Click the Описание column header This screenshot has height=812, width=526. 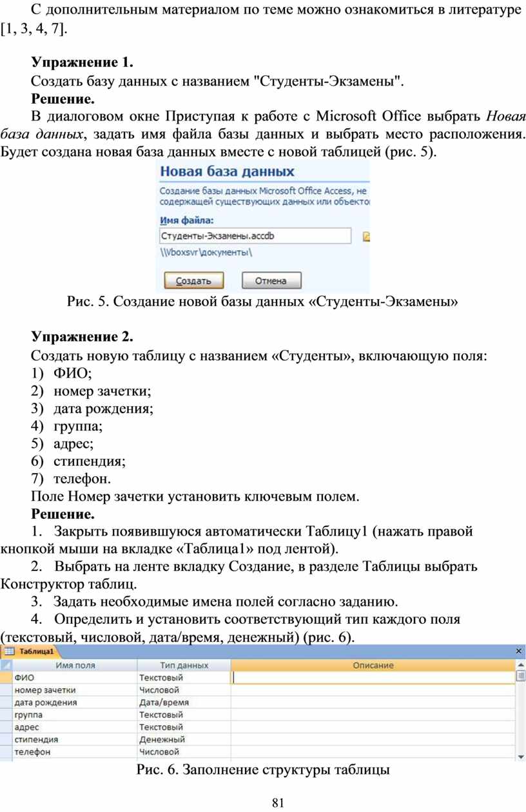tap(373, 665)
